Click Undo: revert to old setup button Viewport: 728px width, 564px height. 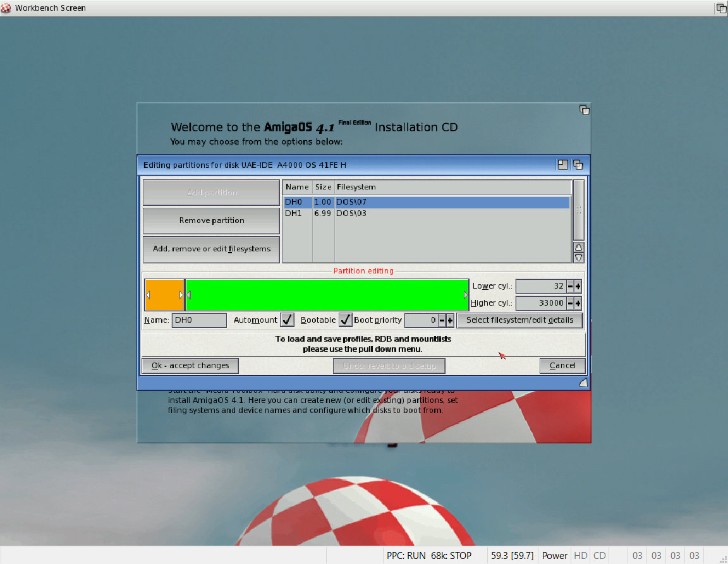pos(389,365)
